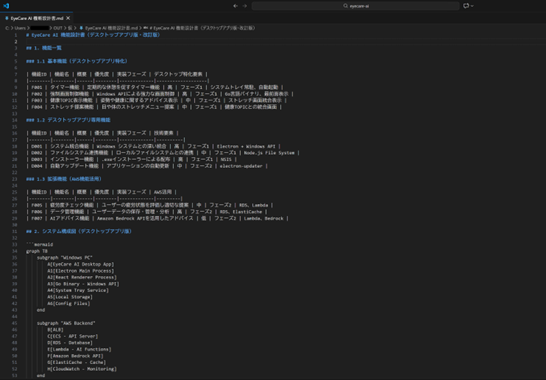Click the file name breadcrumb EyeCare AI 機能設計書.md
The image size is (546, 380).
[x=109, y=28]
